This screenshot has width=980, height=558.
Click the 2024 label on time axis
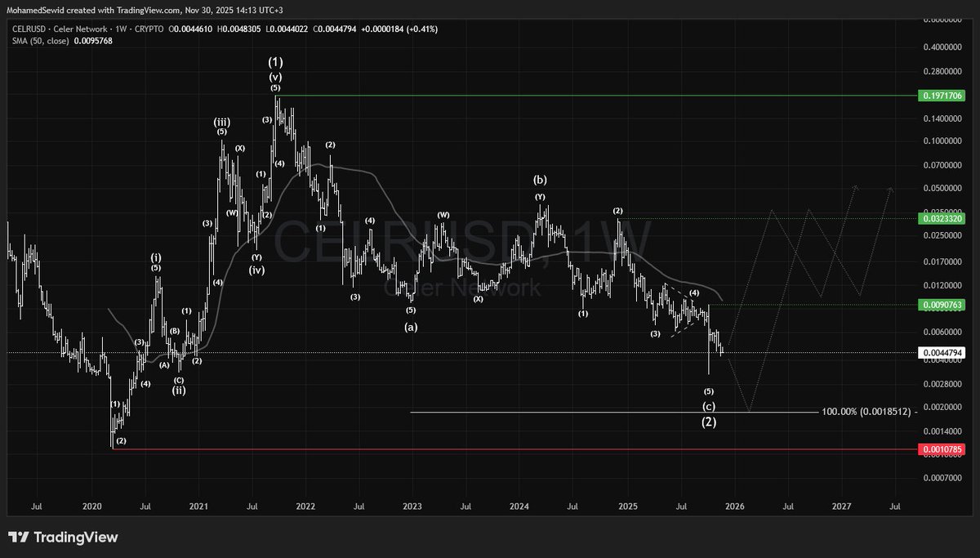[x=519, y=507]
